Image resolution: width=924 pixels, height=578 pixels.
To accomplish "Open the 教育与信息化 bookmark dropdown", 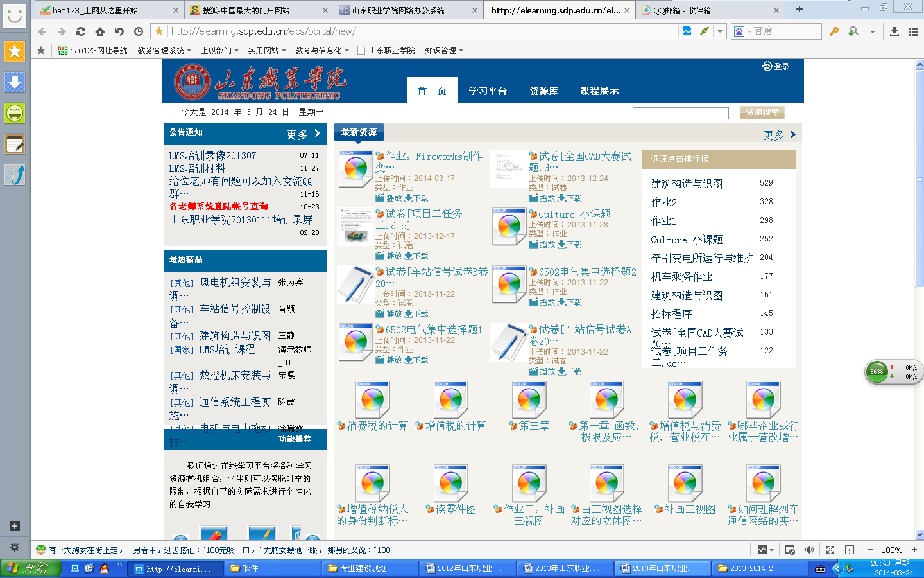I will (321, 50).
